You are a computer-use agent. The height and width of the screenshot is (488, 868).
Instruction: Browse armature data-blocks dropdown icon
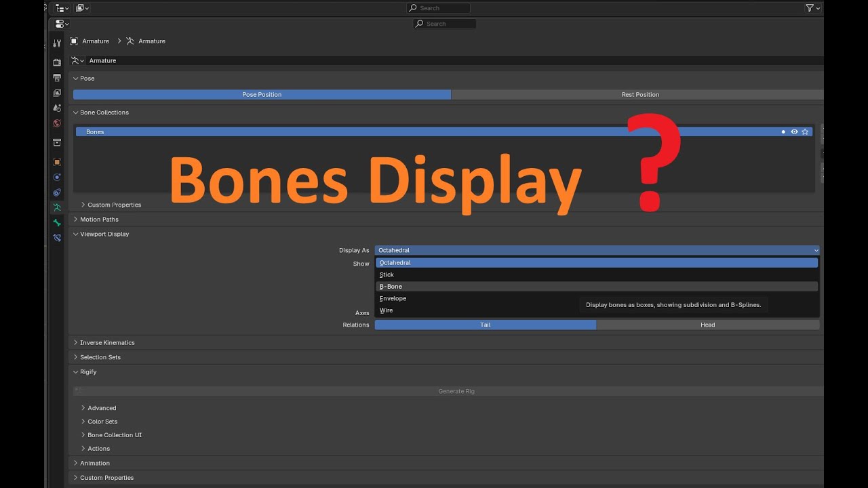coord(77,60)
